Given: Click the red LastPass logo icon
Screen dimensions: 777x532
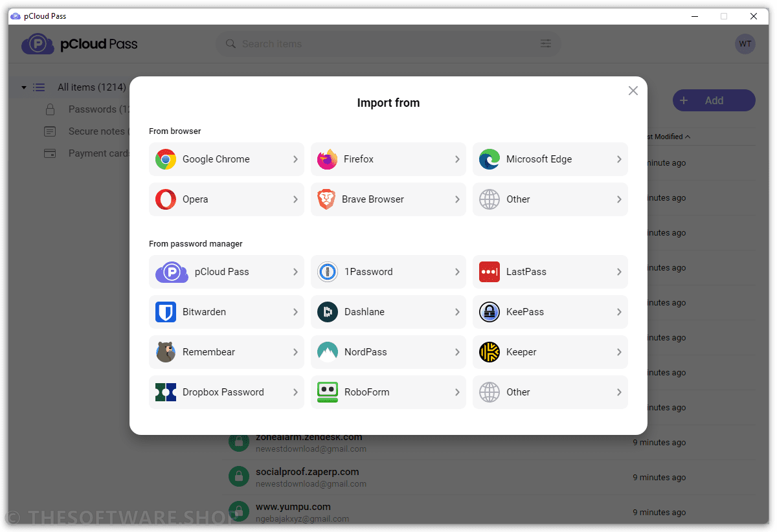Looking at the screenshot, I should pyautogui.click(x=490, y=272).
